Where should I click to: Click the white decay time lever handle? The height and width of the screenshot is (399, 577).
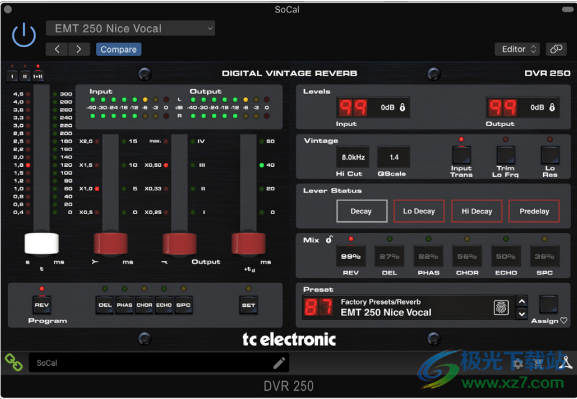click(x=42, y=243)
